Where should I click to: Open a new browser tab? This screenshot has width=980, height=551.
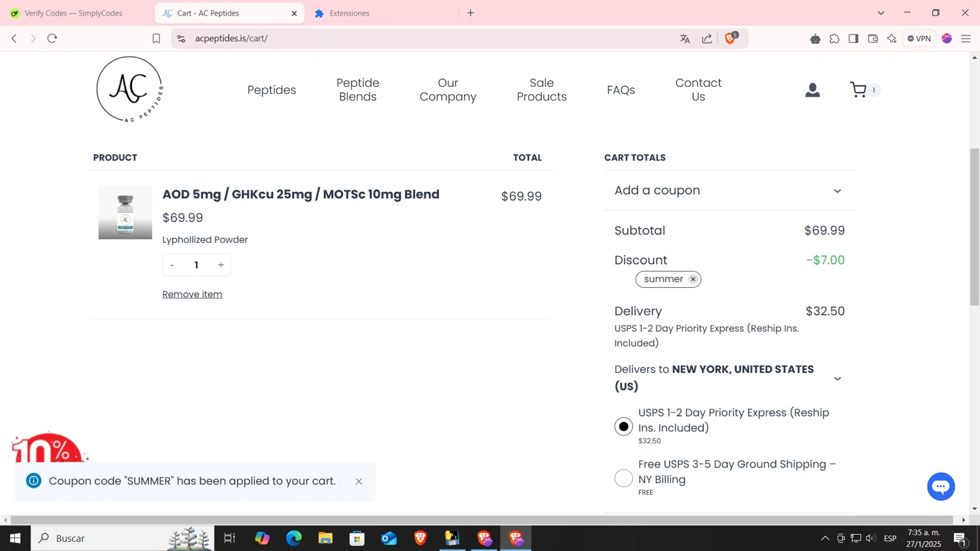(x=470, y=13)
